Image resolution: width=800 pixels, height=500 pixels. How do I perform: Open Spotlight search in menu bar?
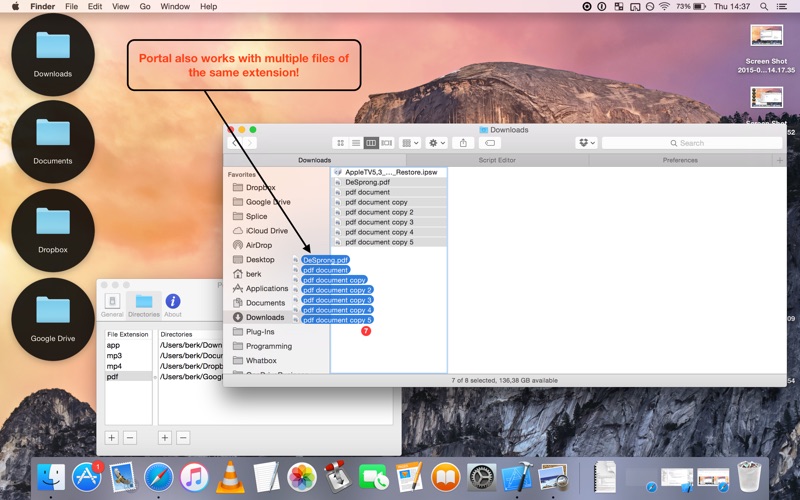pos(764,7)
